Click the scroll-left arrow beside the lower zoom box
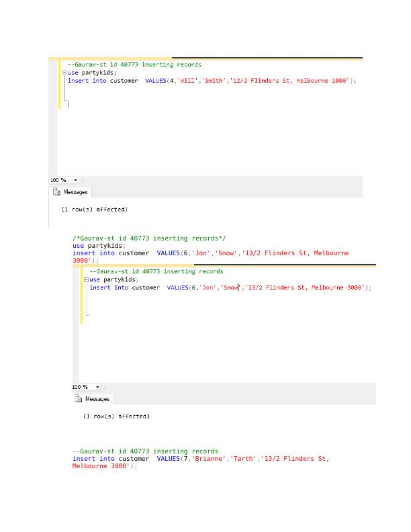The image size is (411, 532). [105, 387]
